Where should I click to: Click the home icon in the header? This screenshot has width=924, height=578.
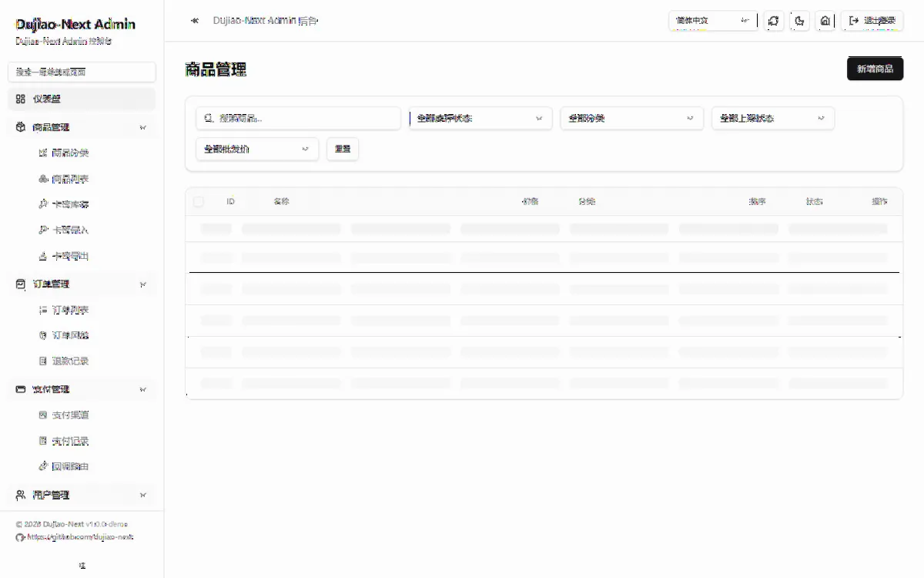[825, 21]
